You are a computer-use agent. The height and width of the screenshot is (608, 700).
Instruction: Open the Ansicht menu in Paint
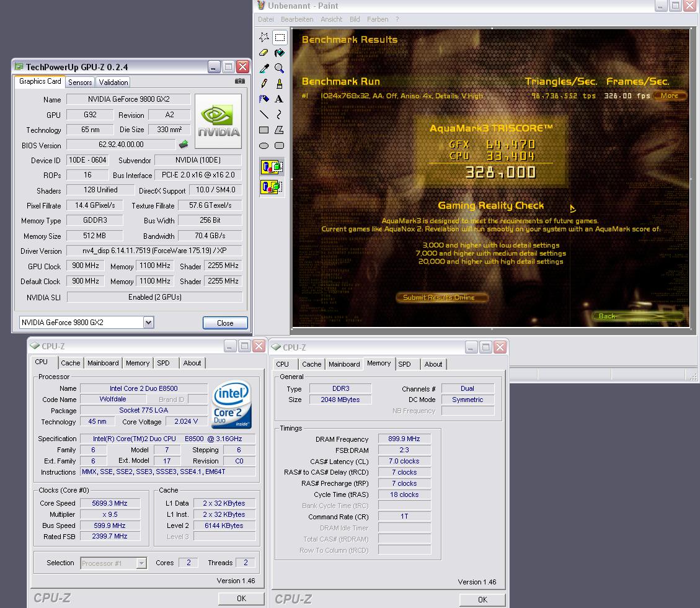(x=331, y=19)
